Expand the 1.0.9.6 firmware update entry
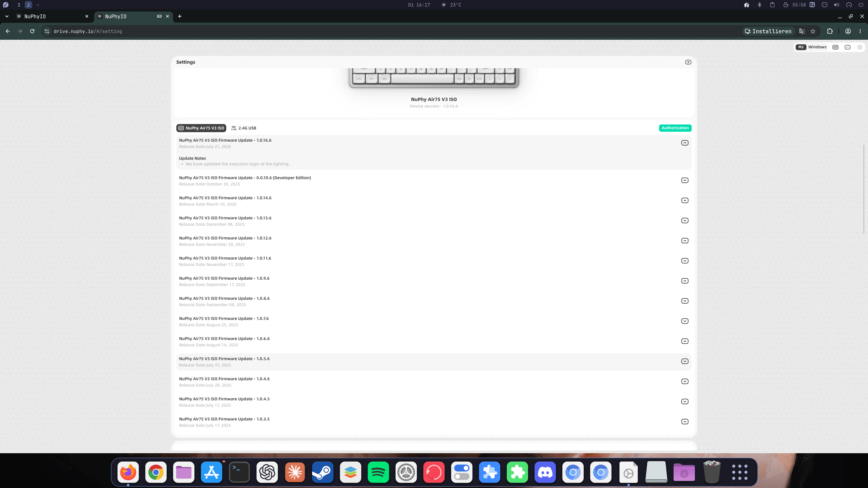The height and width of the screenshot is (488, 868). (685, 281)
